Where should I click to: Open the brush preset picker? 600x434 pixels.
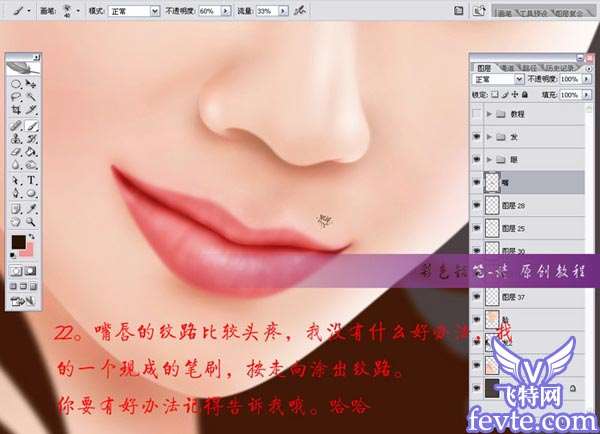tap(72, 11)
